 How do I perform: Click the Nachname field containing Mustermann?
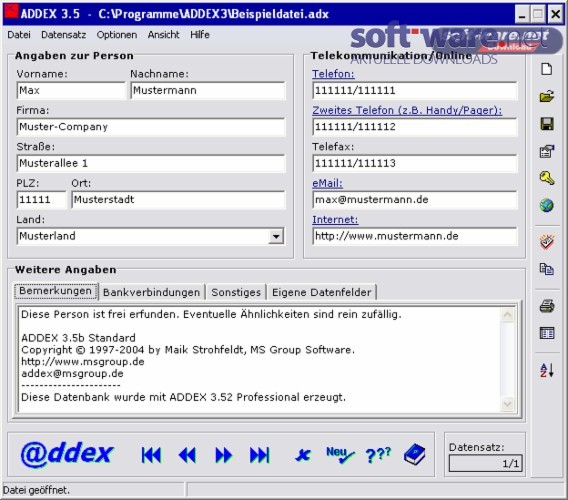click(x=208, y=91)
